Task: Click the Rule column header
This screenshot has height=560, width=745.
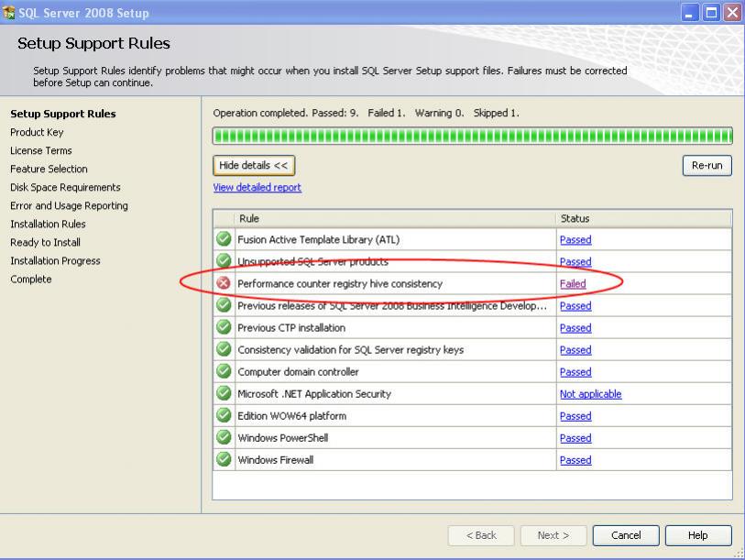Action: 395,219
